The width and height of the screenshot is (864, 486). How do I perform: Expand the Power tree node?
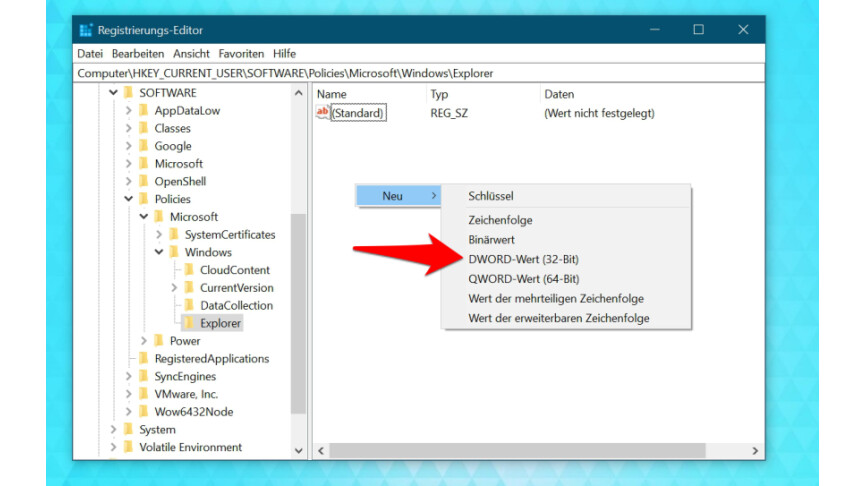pyautogui.click(x=144, y=341)
